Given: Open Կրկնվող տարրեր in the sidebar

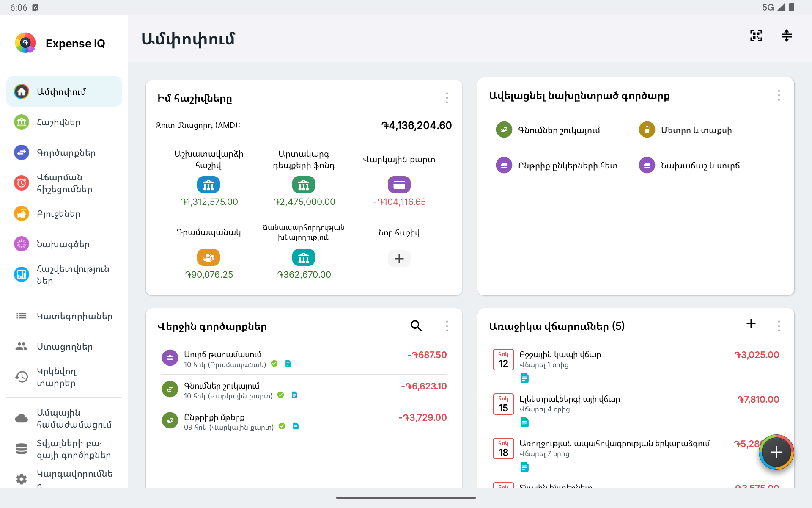Looking at the screenshot, I should 64,377.
